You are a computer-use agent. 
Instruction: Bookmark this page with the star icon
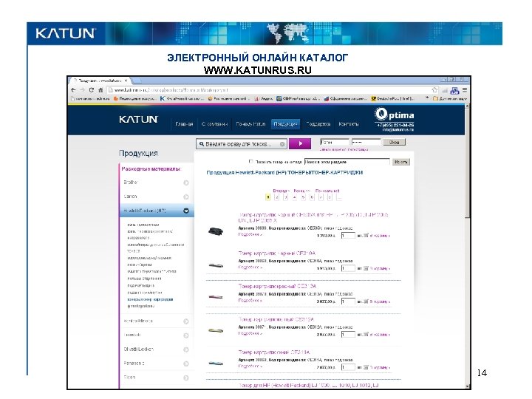point(434,90)
